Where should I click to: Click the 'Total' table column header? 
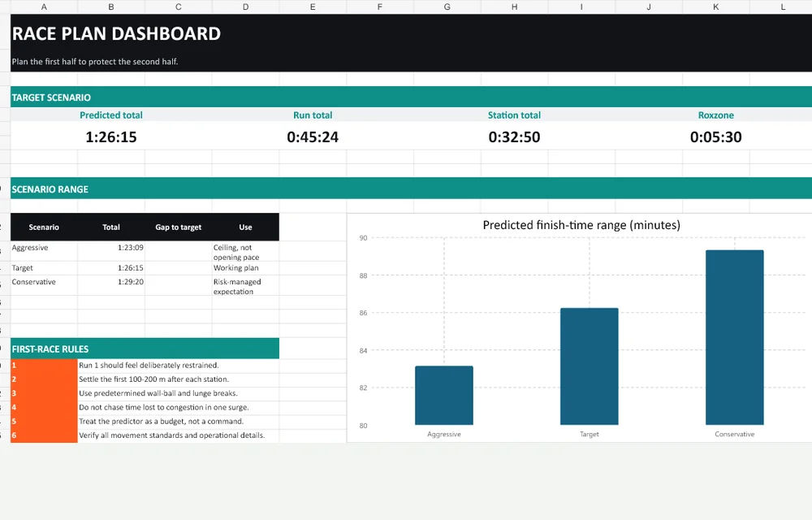click(x=110, y=227)
